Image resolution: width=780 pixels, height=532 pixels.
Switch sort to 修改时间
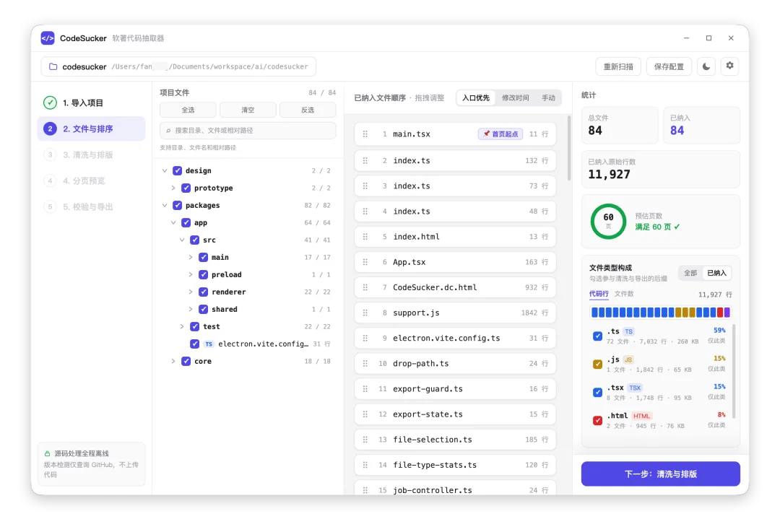[x=516, y=98]
